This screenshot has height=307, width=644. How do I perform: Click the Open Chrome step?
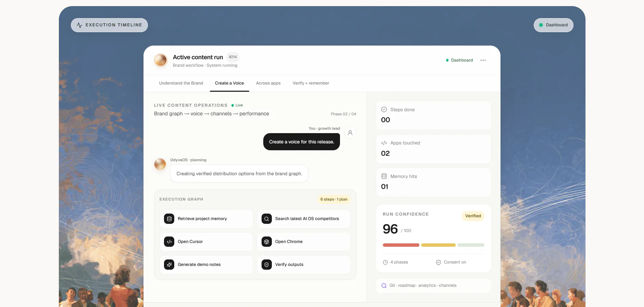[x=304, y=242]
